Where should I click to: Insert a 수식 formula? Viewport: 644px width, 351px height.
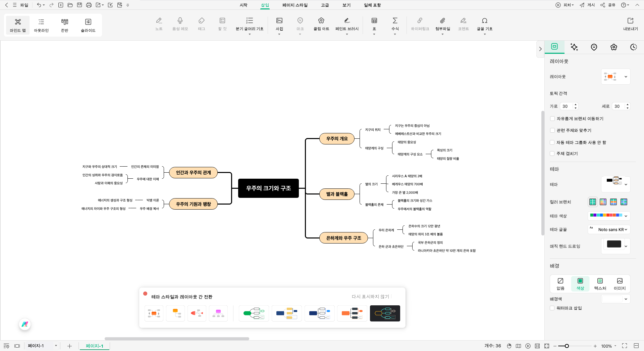[x=395, y=24]
